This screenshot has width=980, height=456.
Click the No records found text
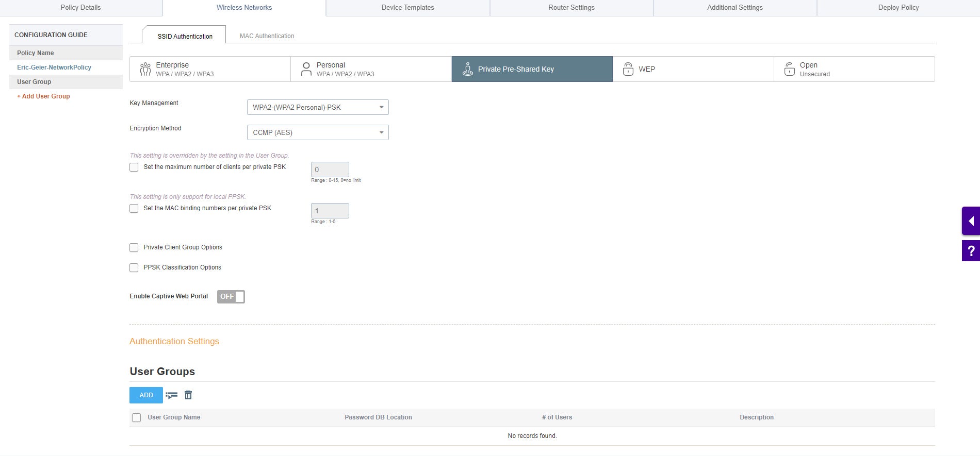532,436
